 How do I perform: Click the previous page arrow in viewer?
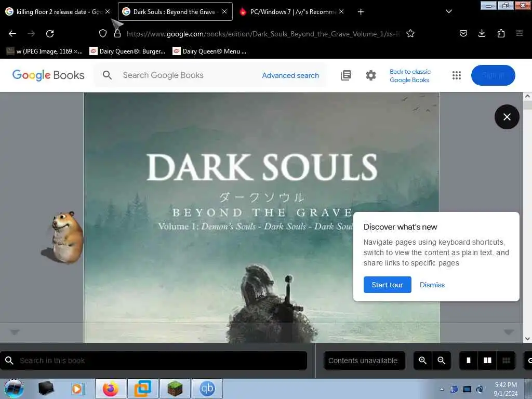14,332
